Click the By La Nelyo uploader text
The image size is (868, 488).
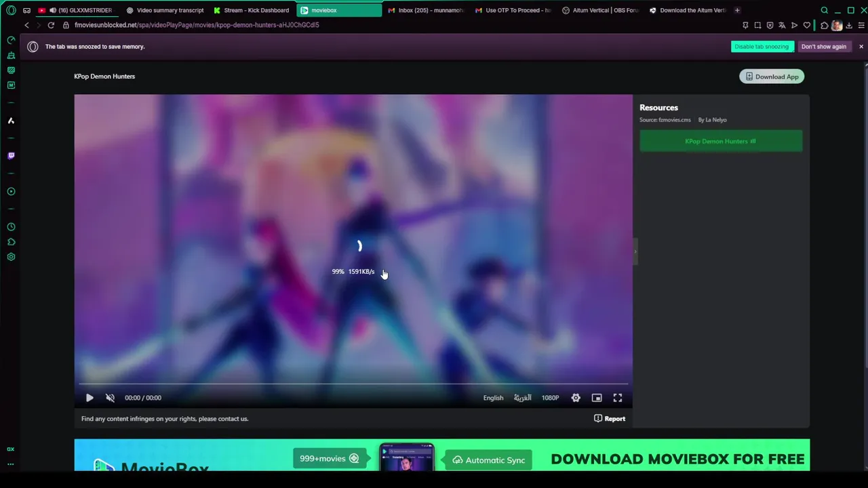[x=712, y=120]
